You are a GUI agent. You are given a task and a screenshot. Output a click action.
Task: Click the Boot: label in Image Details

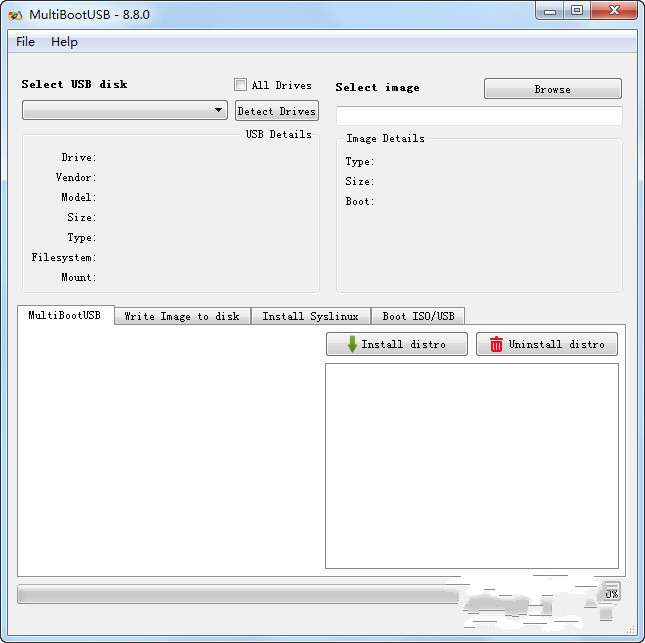(360, 202)
